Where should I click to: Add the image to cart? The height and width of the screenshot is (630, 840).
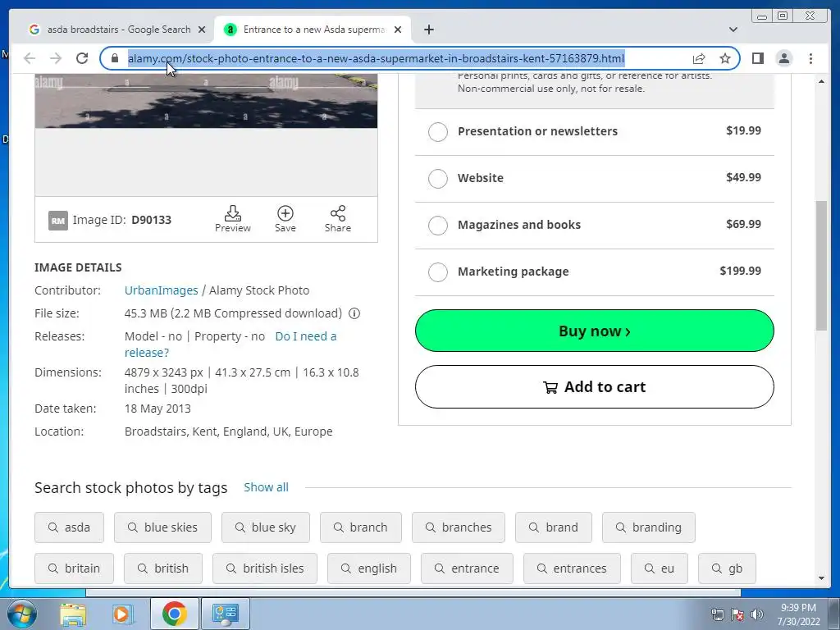tap(594, 387)
